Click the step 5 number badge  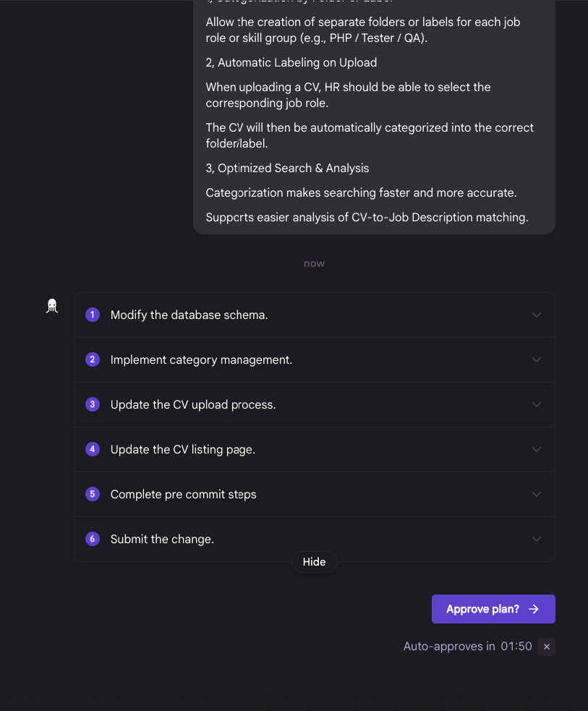point(93,494)
